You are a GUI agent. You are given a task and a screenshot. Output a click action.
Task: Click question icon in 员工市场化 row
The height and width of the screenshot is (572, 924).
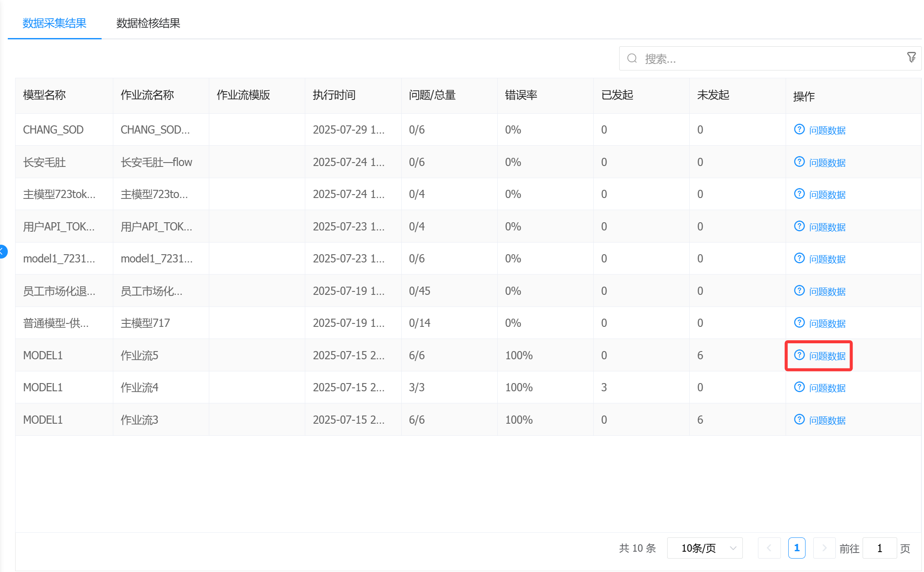(799, 291)
